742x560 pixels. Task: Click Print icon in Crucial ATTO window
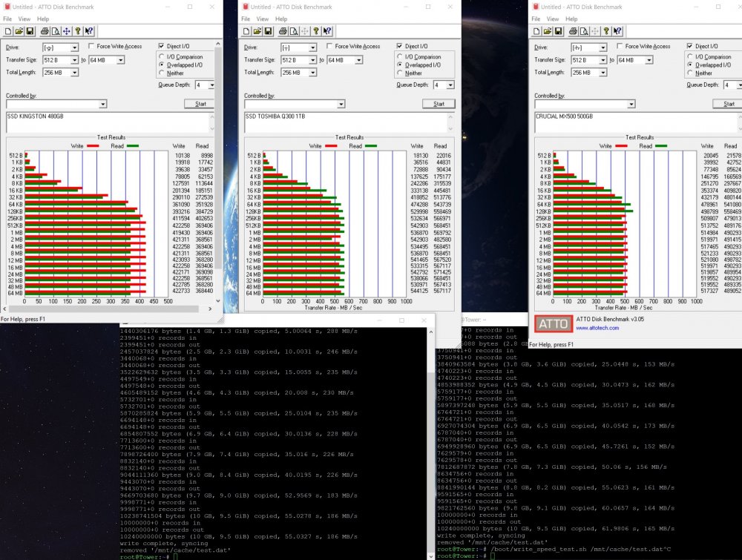pyautogui.click(x=573, y=31)
